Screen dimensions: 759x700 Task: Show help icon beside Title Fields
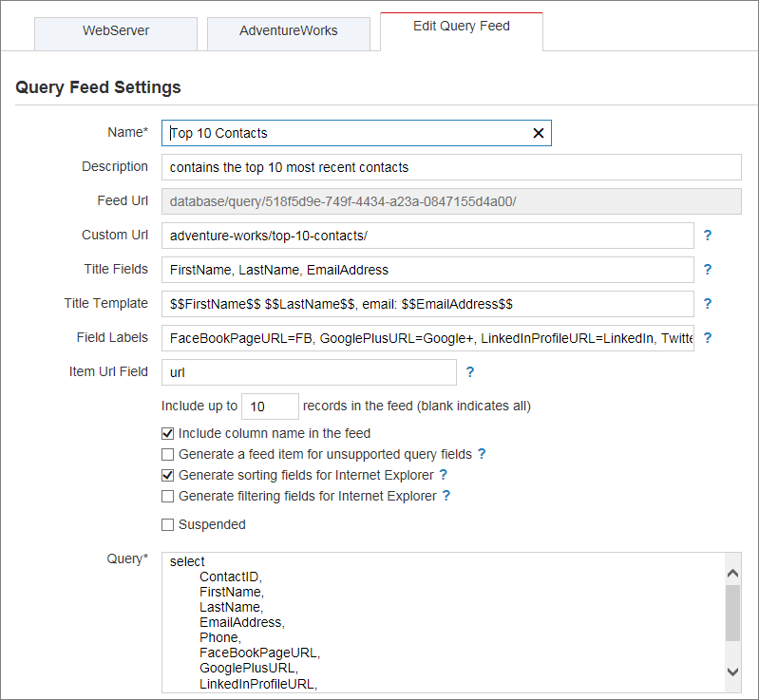pyautogui.click(x=708, y=270)
